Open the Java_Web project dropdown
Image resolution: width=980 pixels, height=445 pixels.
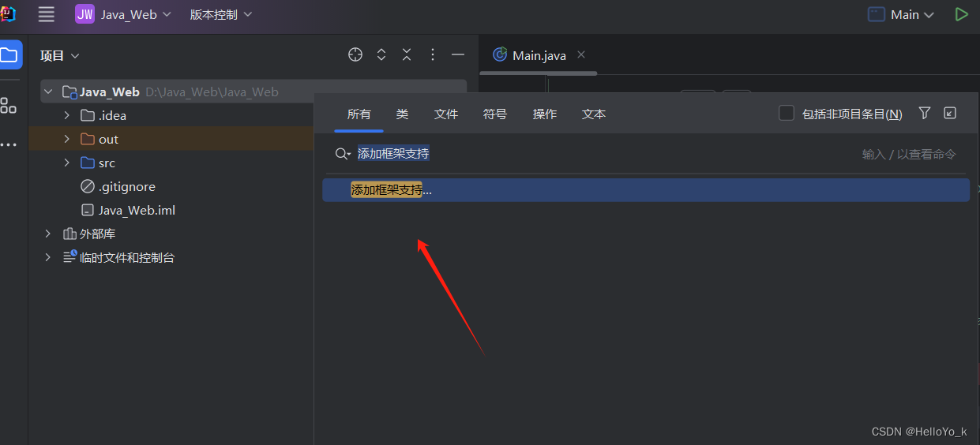tap(135, 14)
